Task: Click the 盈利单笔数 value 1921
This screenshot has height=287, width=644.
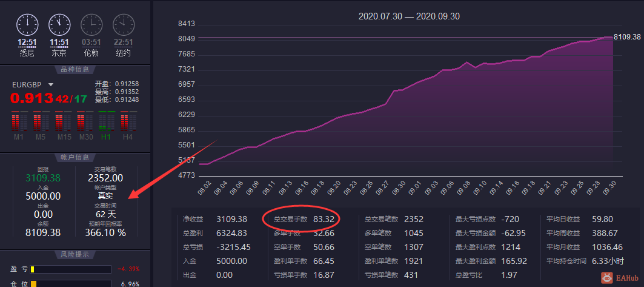Action: pyautogui.click(x=414, y=261)
